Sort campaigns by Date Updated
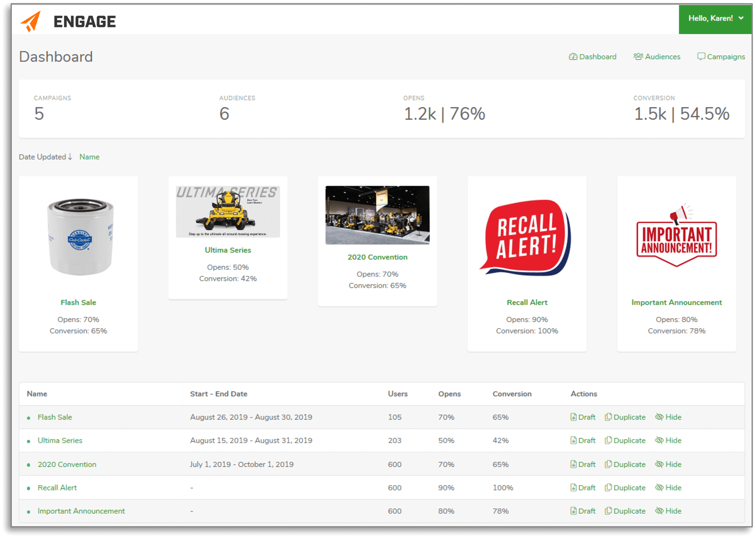 pos(45,157)
